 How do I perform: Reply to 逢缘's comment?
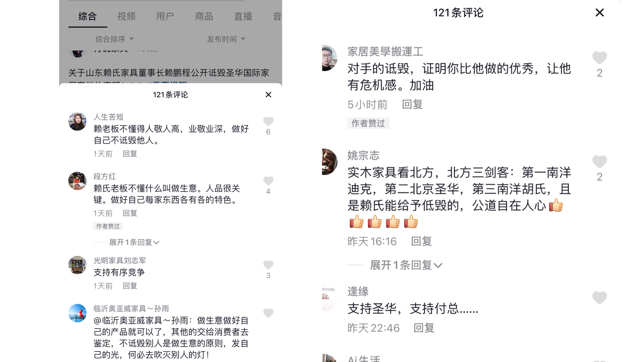[424, 328]
